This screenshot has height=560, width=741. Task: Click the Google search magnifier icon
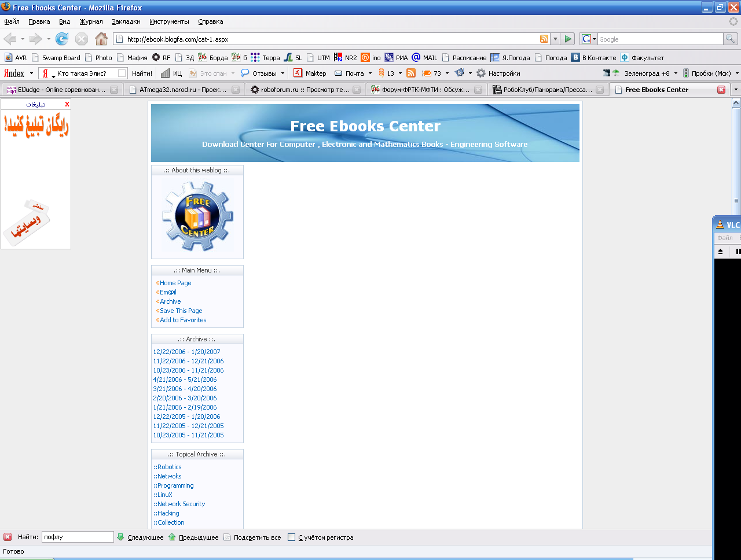(x=731, y=39)
